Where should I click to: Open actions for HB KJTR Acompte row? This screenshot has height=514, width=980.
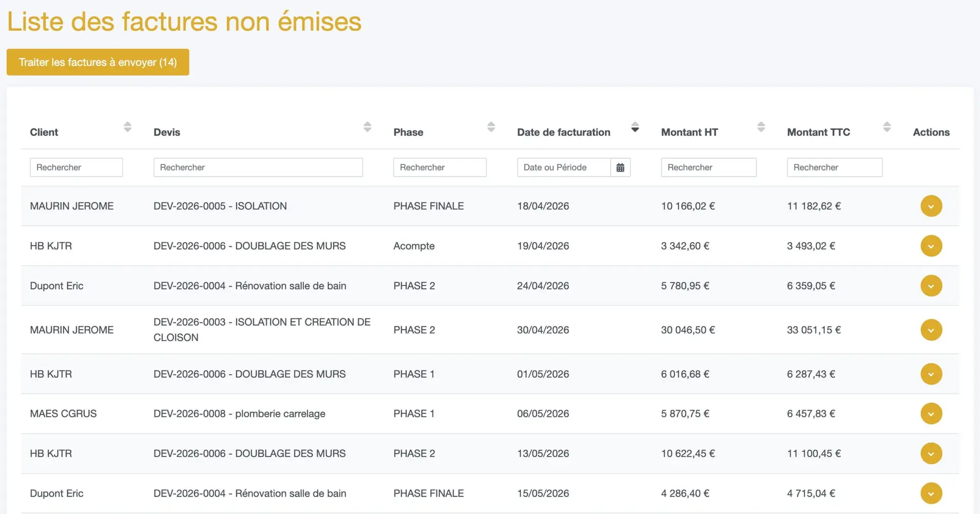tap(931, 246)
